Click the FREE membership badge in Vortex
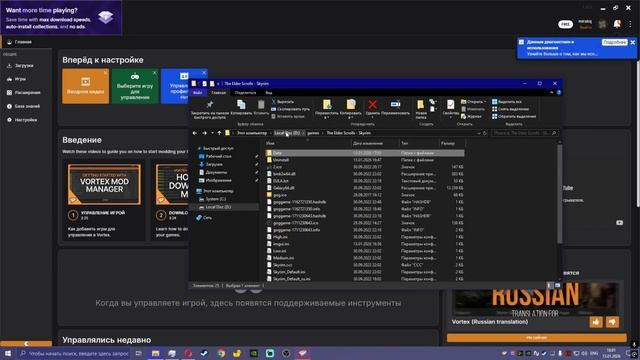This screenshot has width=640, height=360. (x=565, y=24)
